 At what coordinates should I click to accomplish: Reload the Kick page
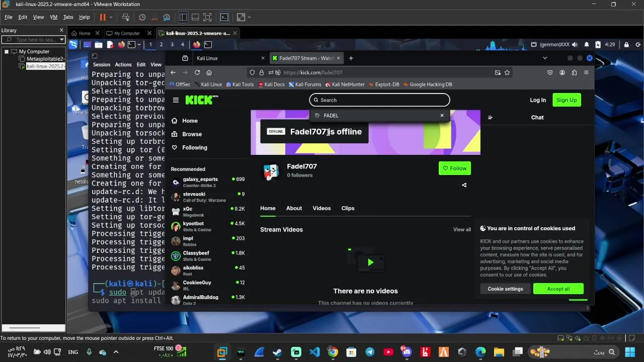pyautogui.click(x=197, y=72)
